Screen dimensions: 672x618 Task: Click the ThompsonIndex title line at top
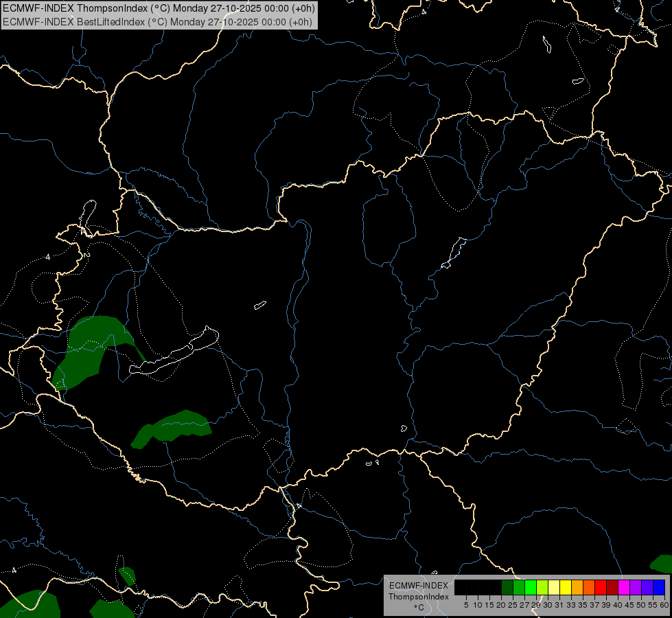click(x=159, y=8)
